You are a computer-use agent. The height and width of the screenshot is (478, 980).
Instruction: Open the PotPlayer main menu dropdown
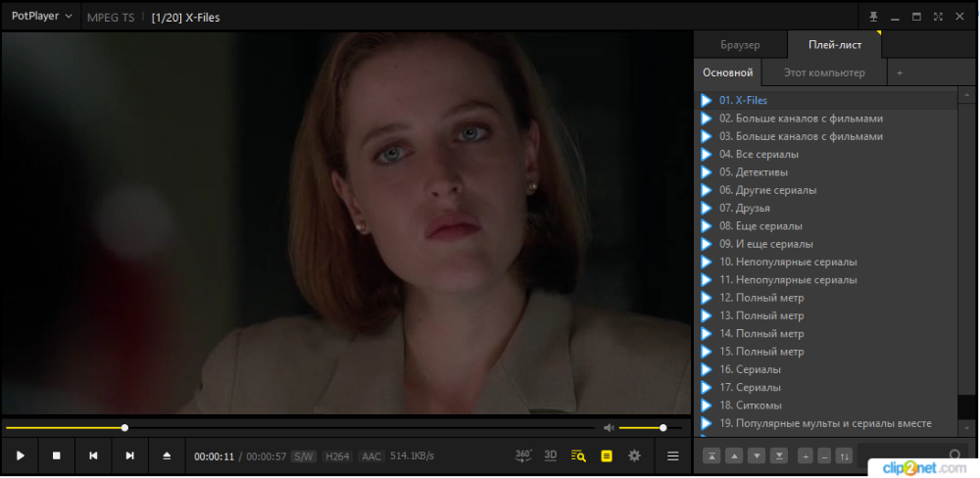pos(41,17)
